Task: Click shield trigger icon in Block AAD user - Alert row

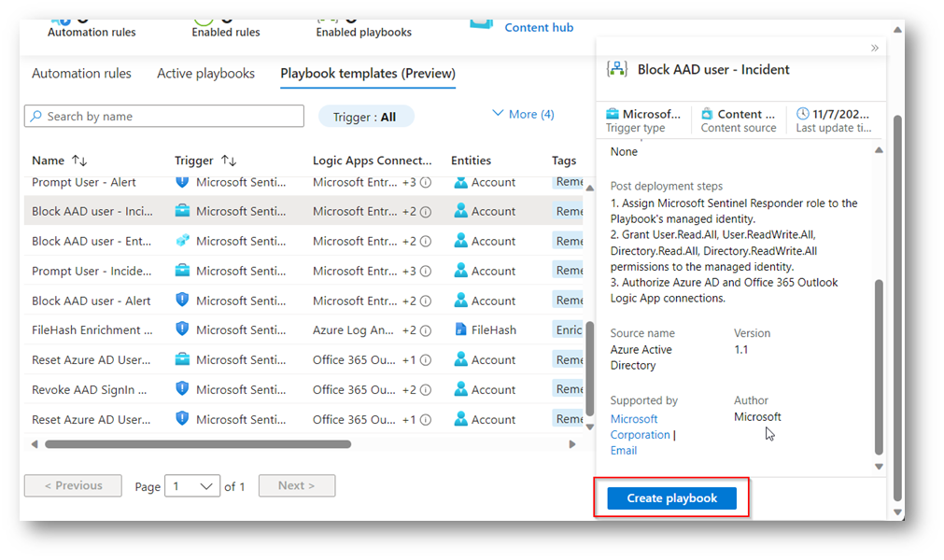Action: point(182,300)
